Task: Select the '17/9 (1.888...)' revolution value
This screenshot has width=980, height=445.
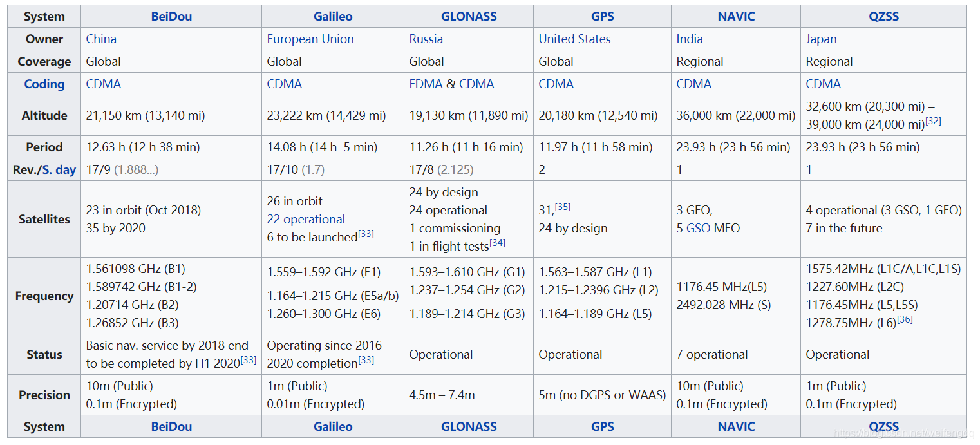Action: click(122, 170)
